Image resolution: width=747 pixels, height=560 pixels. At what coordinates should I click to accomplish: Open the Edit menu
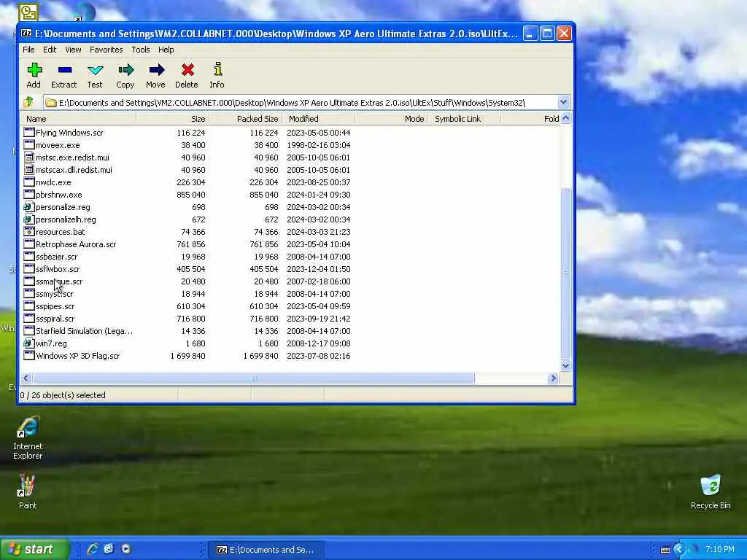tap(50, 50)
